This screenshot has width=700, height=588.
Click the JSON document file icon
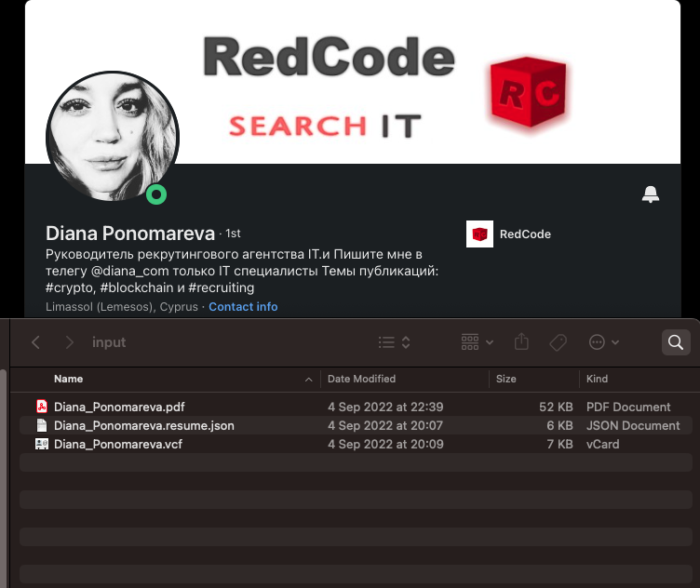pos(42,425)
